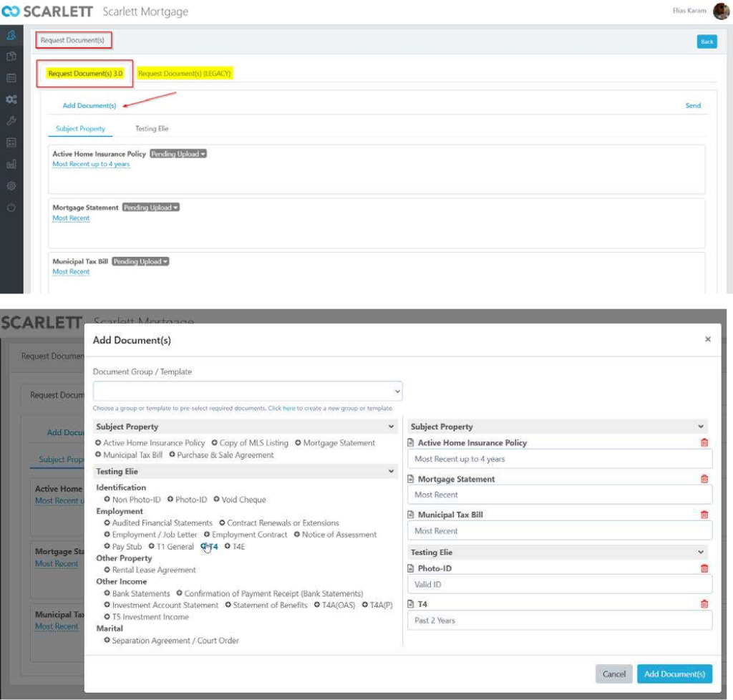This screenshot has height=700, width=733.
Task: Switch to Request Document(s) (LEGACY) tab
Action: click(185, 74)
